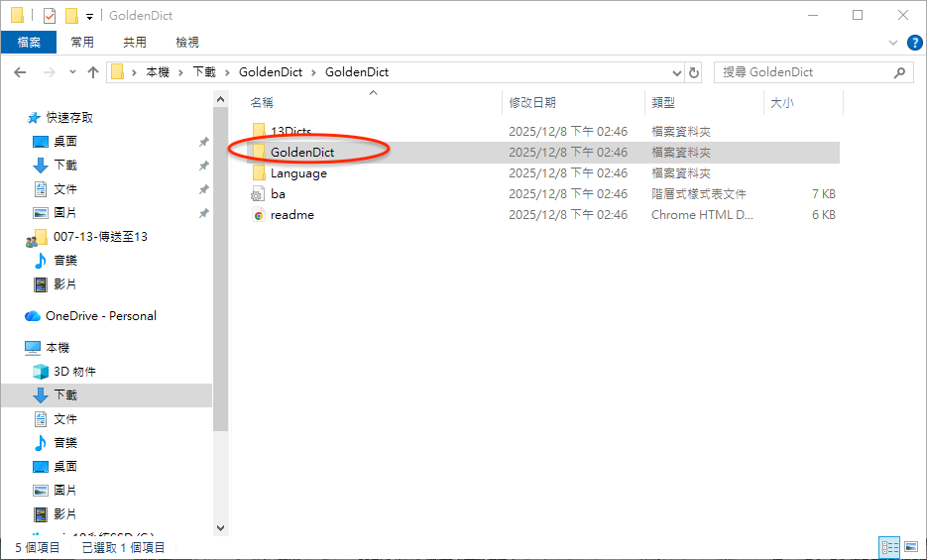Click the Back navigation arrow
This screenshot has height=560, width=927.
click(20, 72)
